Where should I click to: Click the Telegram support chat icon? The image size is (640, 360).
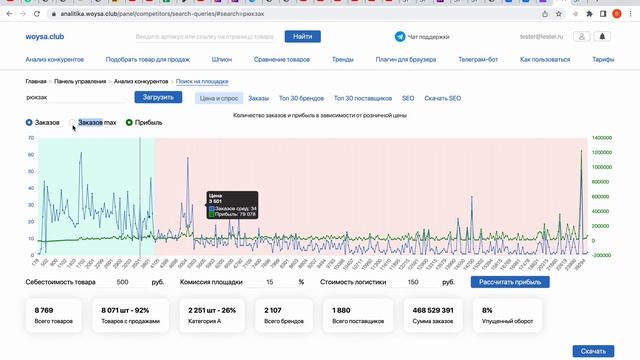400,37
